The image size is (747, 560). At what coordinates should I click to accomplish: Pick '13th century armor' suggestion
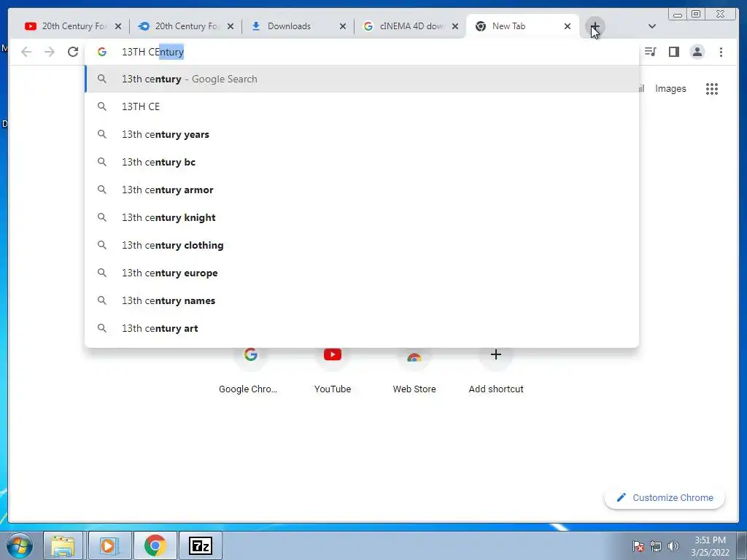362,190
